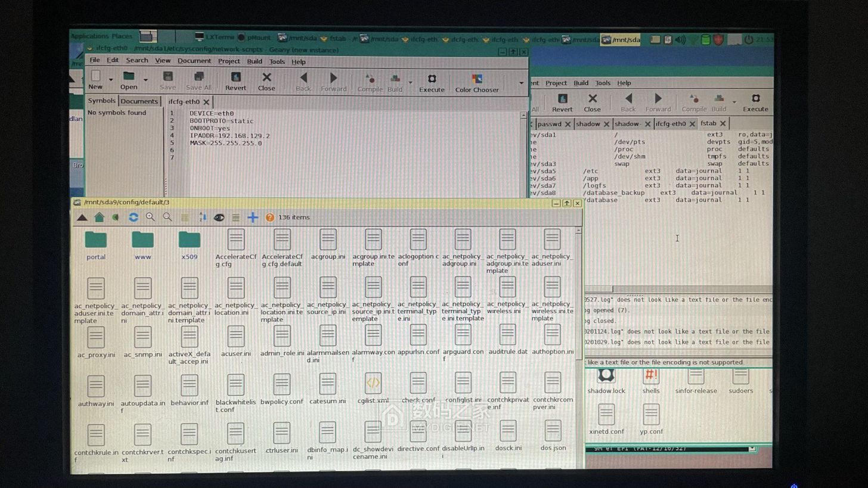Click Revert in the back Geany toolbar

562,102
